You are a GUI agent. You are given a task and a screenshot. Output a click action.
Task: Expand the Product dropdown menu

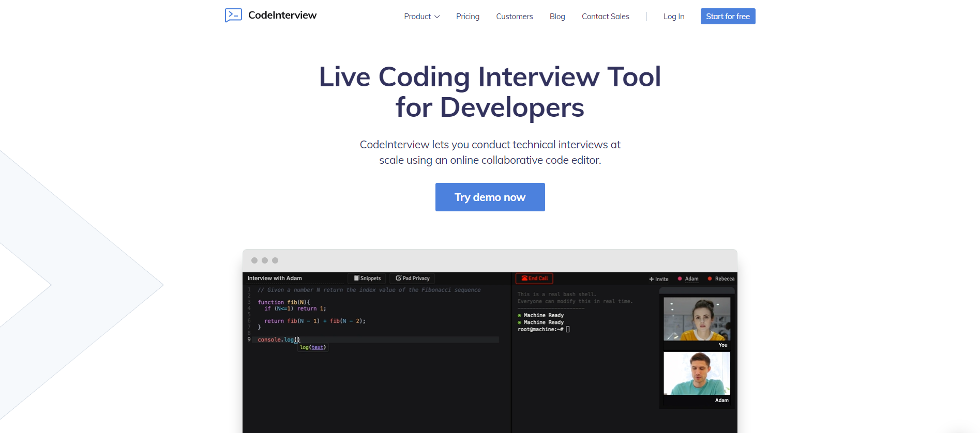421,17
